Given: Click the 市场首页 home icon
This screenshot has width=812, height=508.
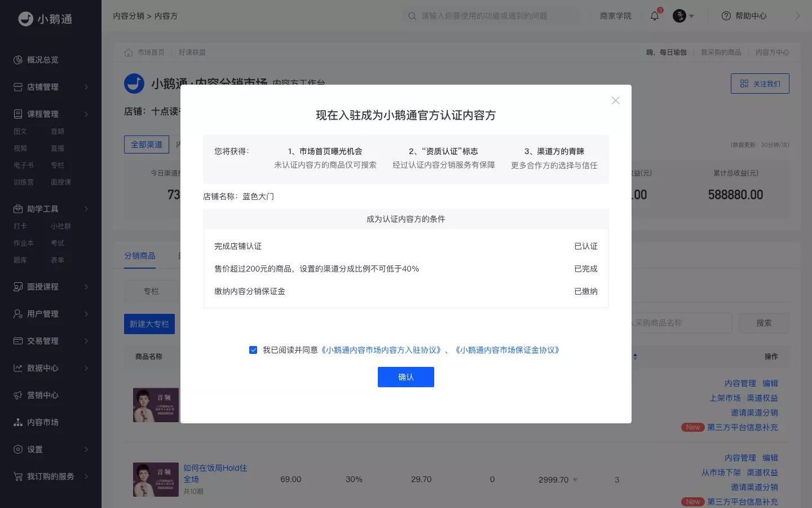Looking at the screenshot, I should click(x=129, y=52).
